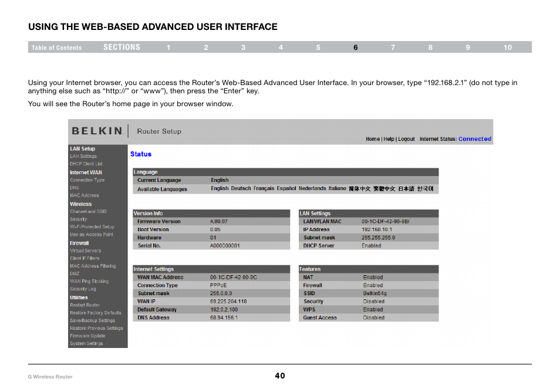The image size is (560, 392).
Task: Jump to section 7
Action: point(393,48)
